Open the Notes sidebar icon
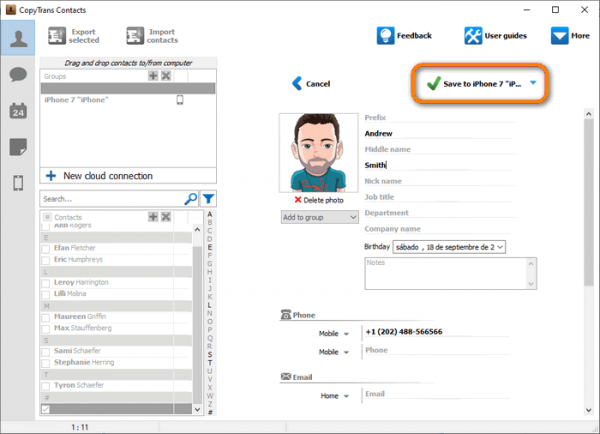Viewport: 600px width, 434px height. 17,147
